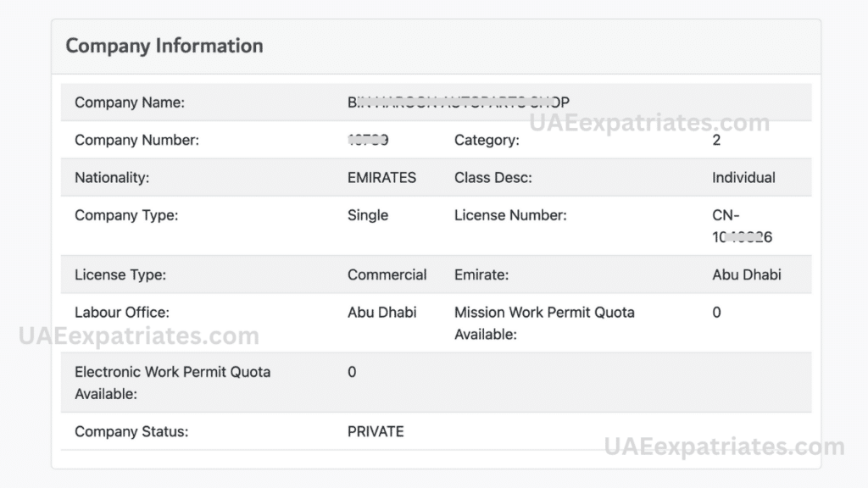Click the Company Status label

tap(131, 431)
